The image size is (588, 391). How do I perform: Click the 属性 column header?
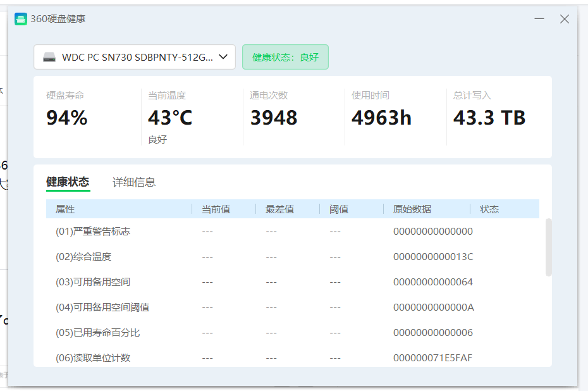point(65,209)
